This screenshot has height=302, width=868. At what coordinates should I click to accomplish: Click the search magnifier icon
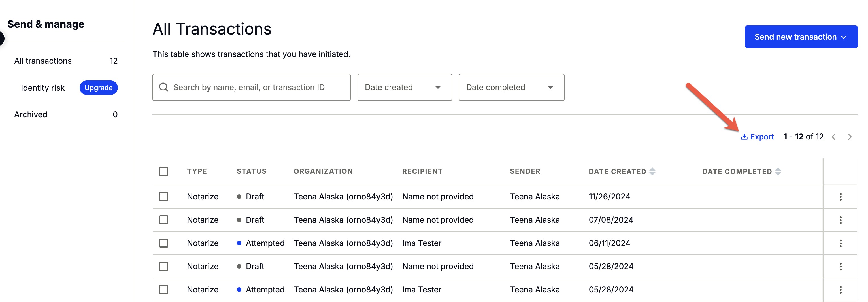click(163, 87)
